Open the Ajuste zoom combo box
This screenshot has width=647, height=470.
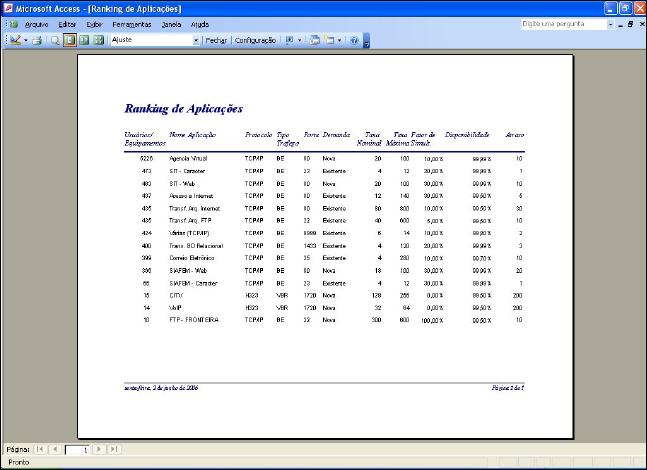click(x=155, y=40)
